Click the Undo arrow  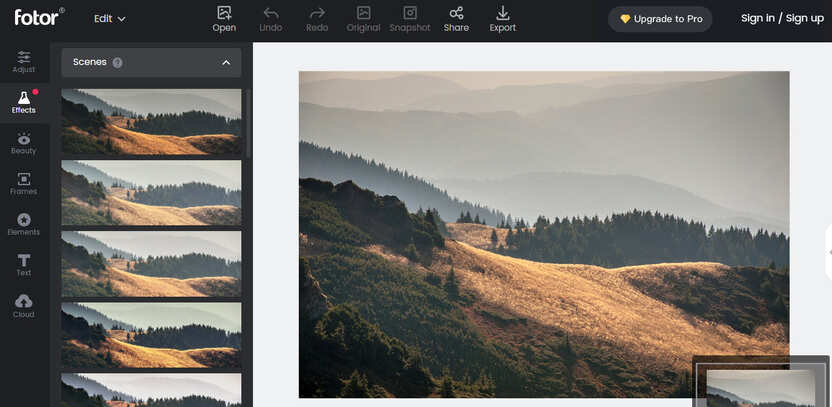pos(271,13)
